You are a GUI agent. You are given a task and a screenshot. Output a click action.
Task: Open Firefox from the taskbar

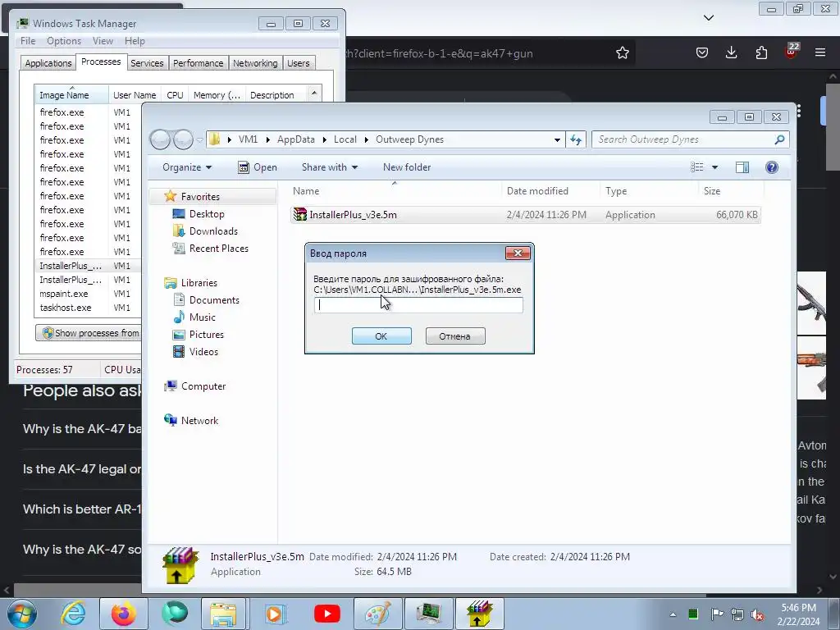(x=124, y=614)
